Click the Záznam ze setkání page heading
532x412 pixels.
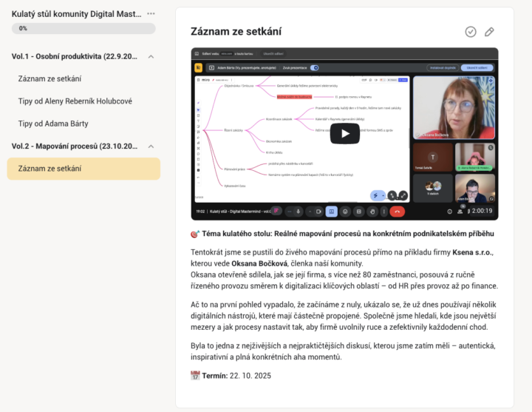tap(236, 32)
